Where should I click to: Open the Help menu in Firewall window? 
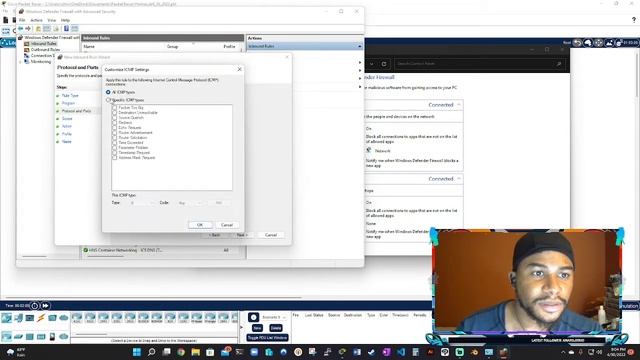coord(65,20)
